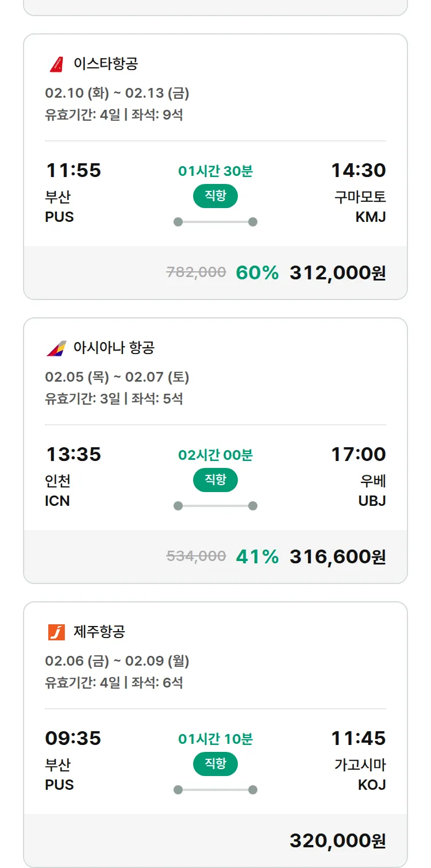Select the 316,600원 Asiana fare

tap(337, 556)
